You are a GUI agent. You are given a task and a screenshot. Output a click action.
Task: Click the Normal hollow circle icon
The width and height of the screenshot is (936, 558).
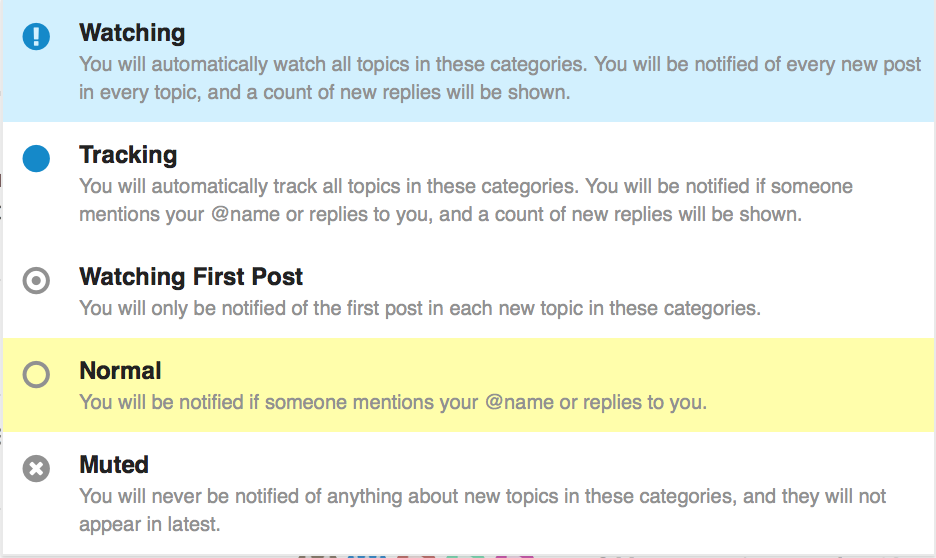click(36, 375)
